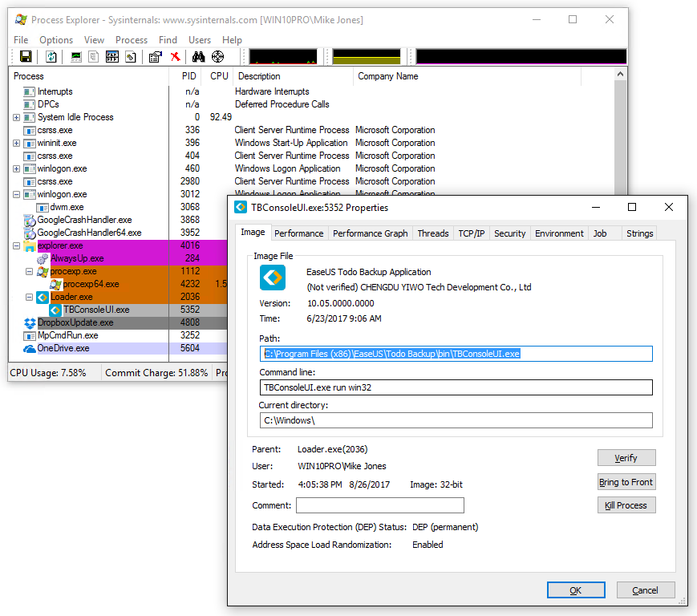Switch to the Performance Graph tab
This screenshot has width=697, height=616.
[x=371, y=233]
